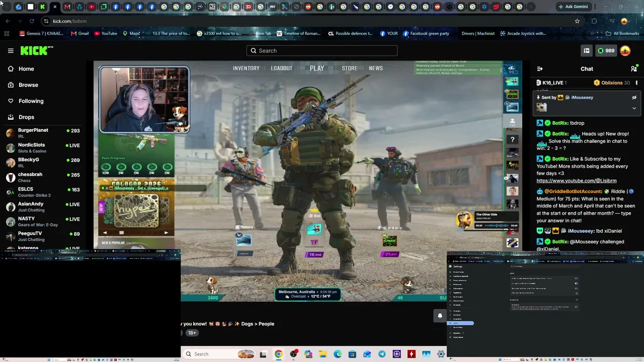Open BurgerPlanet's channel in the sidebar
Viewport: 644px width, 362px height.
[x=43, y=133]
